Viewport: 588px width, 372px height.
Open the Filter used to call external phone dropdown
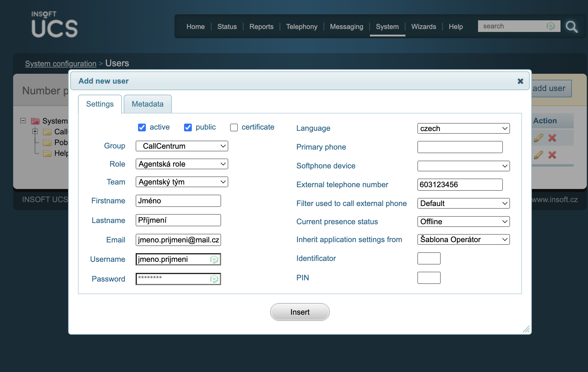tap(463, 203)
